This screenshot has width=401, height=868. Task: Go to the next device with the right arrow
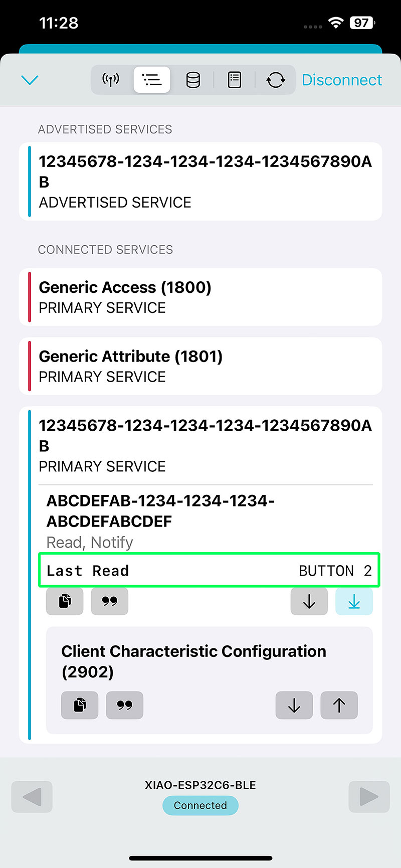click(369, 796)
